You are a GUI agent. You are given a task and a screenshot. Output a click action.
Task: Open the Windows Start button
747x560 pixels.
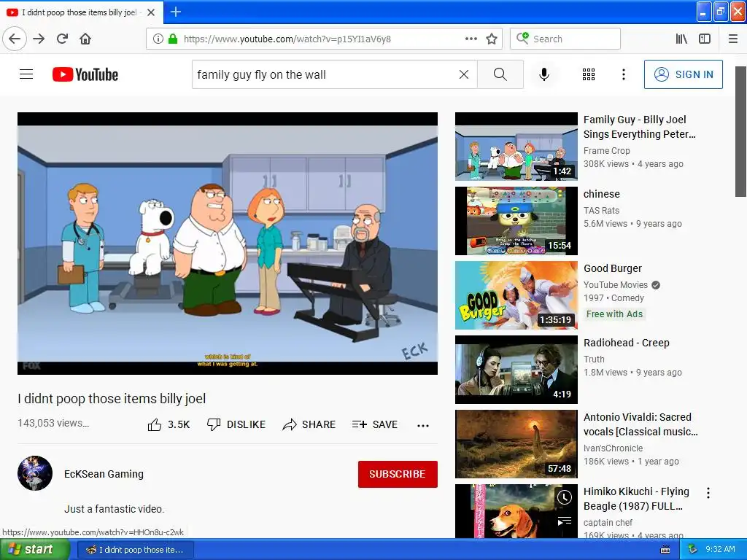click(x=34, y=549)
